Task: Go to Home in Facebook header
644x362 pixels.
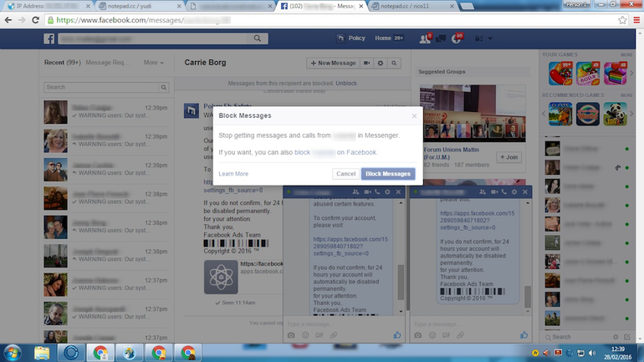Action: (383, 38)
